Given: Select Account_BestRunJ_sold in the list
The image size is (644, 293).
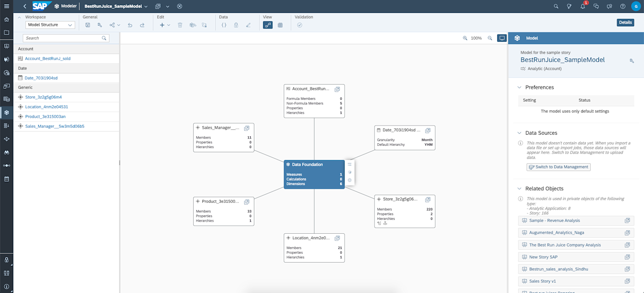Looking at the screenshot, I should coord(67,58).
